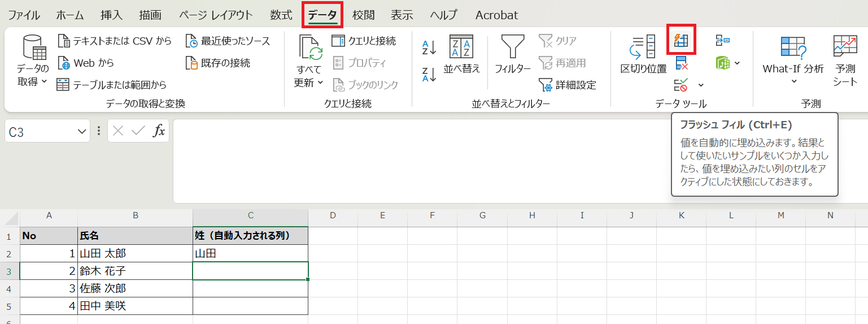Click the フラッシュ フィル (Flash Fill) icon
This screenshot has width=868, height=324.
[x=681, y=40]
